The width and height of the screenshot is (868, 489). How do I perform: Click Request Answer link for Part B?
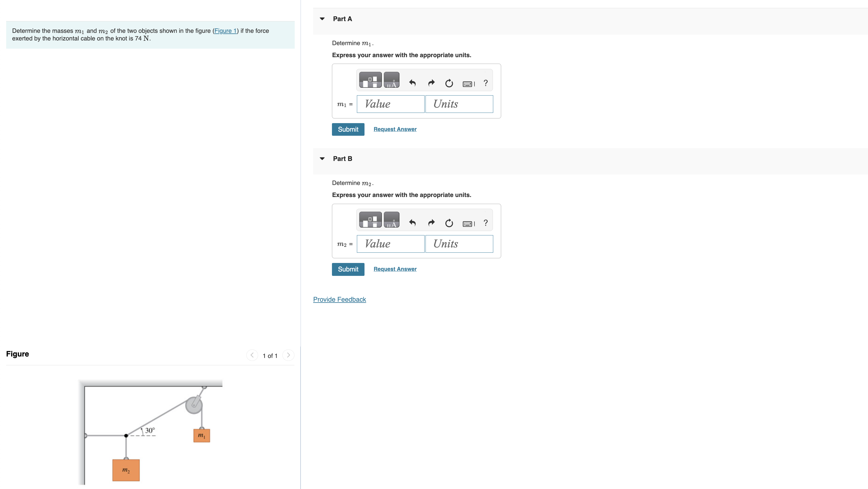[x=395, y=269]
